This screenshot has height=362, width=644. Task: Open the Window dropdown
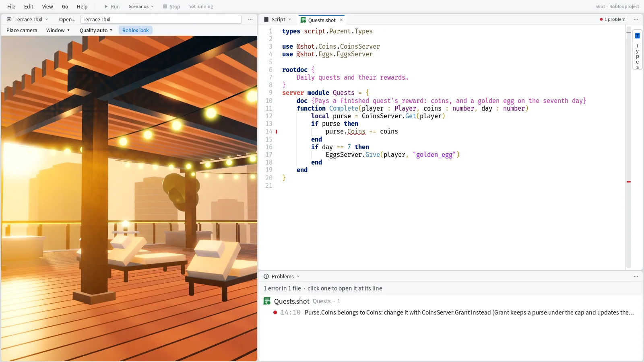click(58, 30)
